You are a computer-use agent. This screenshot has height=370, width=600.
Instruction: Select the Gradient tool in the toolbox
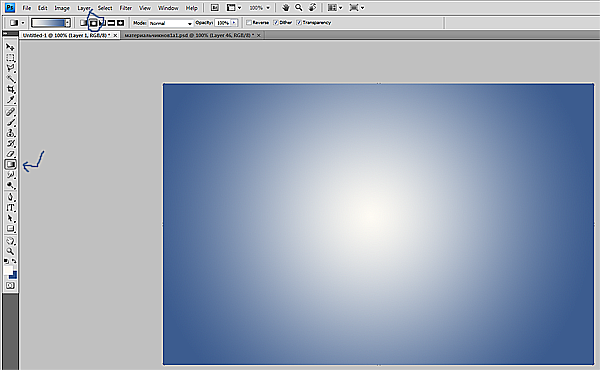tap(10, 164)
